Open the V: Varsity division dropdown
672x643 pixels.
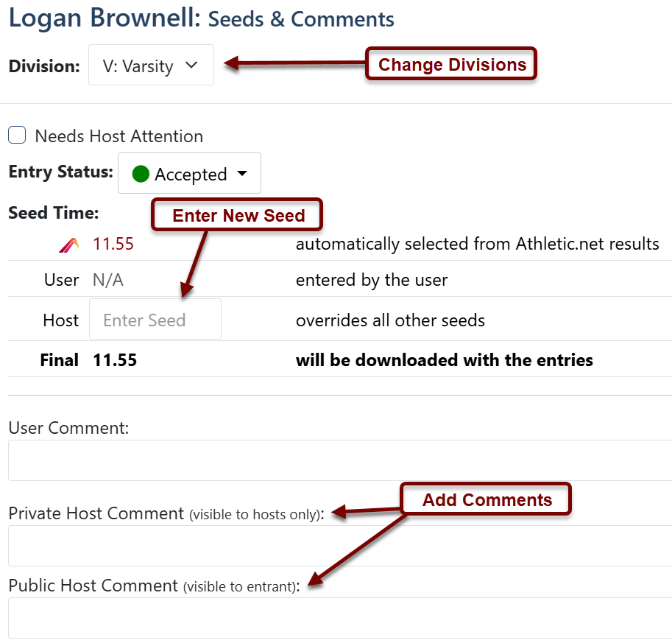(151, 65)
